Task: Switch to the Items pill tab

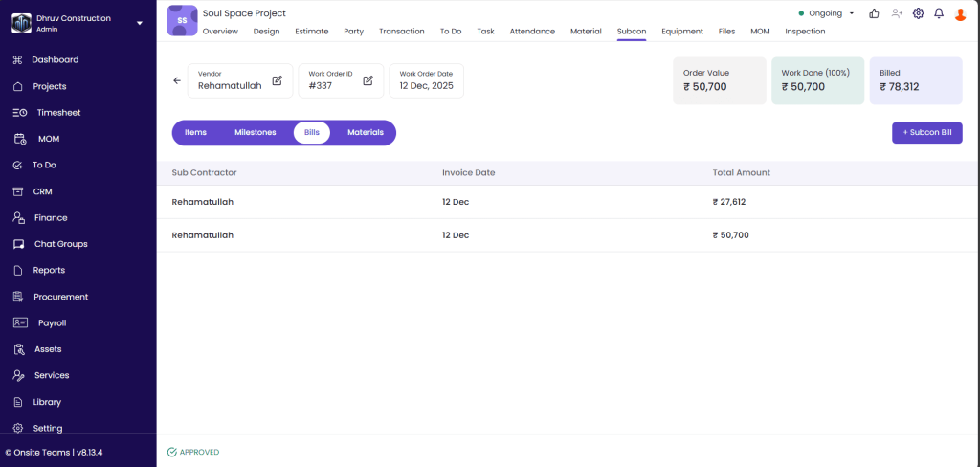Action: tap(195, 133)
